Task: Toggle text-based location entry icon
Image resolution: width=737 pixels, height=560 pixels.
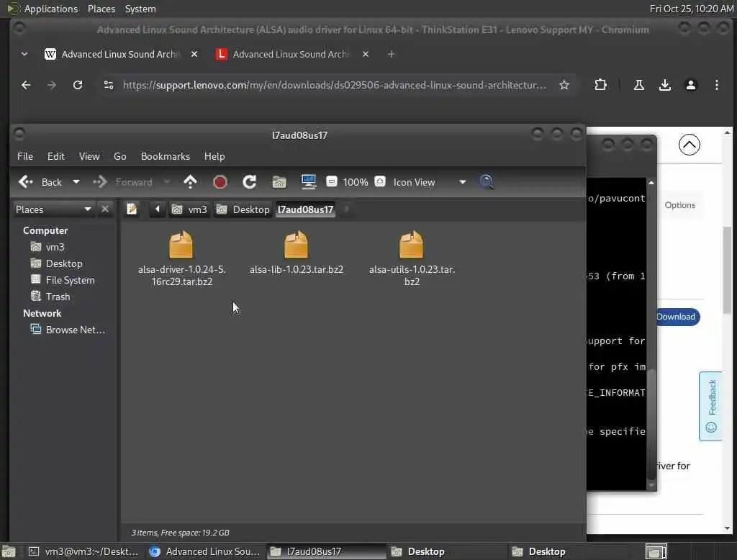Action: coord(132,209)
